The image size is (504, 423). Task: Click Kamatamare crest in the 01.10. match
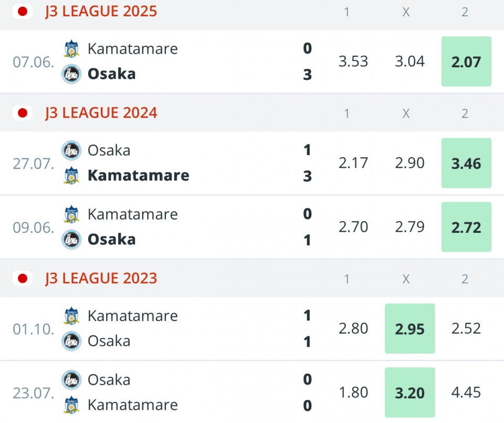71,316
